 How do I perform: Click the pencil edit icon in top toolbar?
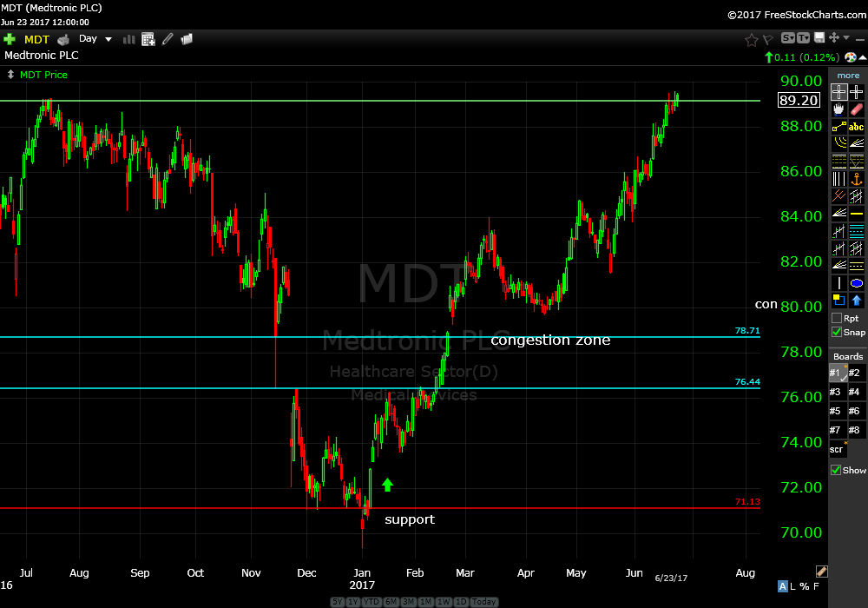tap(168, 39)
